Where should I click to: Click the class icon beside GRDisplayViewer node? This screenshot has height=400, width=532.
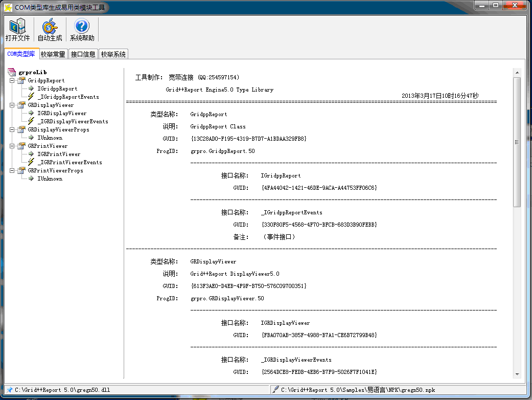coord(21,105)
